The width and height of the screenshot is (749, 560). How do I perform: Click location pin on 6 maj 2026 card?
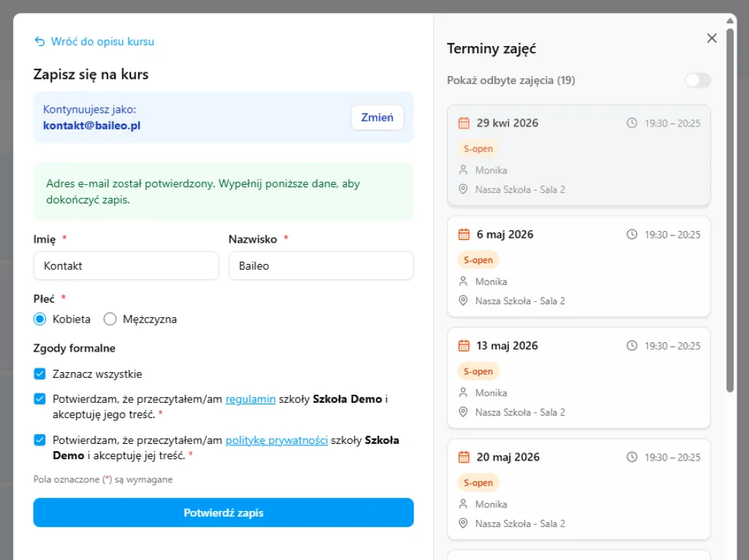click(463, 300)
